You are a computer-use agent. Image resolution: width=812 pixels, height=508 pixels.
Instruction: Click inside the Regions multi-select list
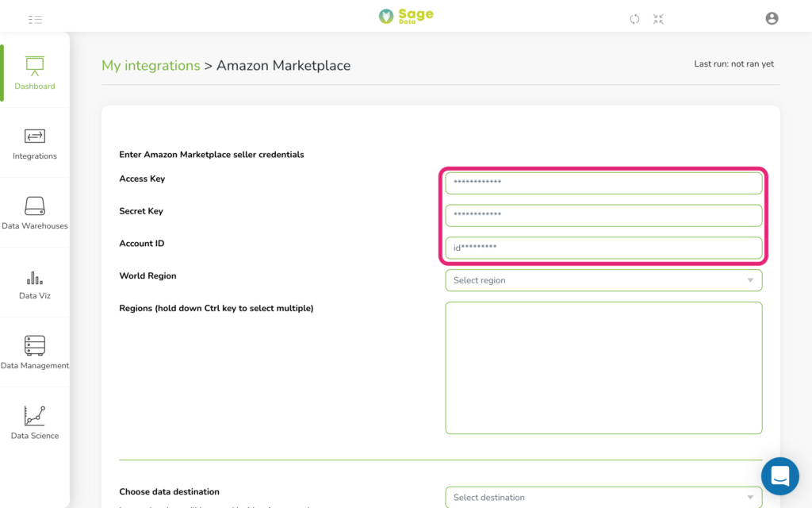603,368
